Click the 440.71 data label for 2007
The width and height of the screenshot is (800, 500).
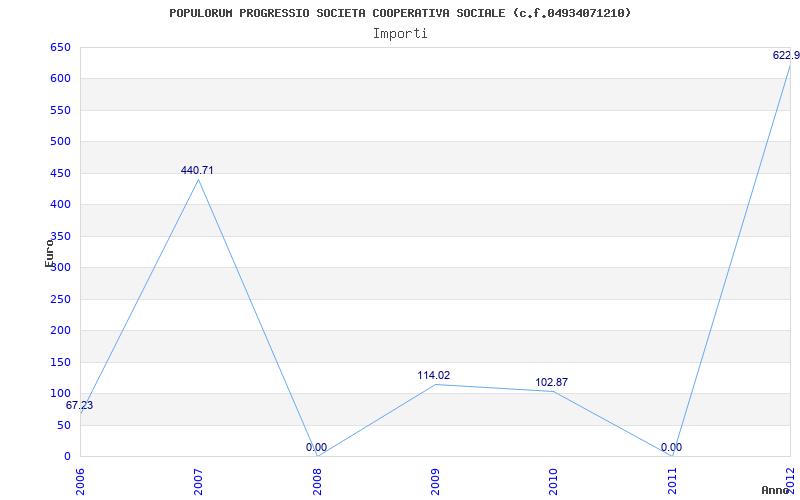pyautogui.click(x=197, y=170)
